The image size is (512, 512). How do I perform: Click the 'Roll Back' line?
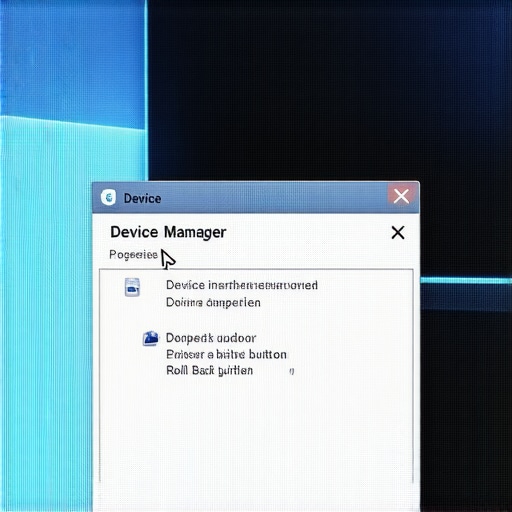point(209,371)
